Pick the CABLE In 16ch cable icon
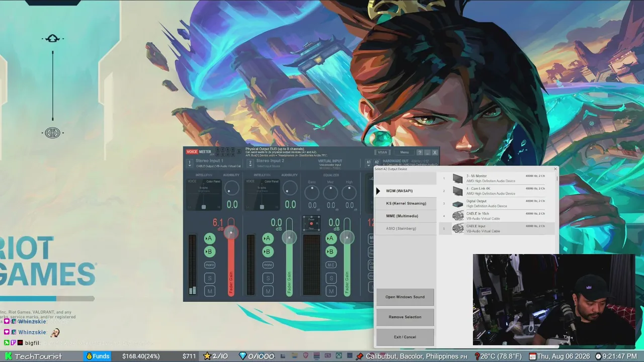The width and height of the screenshot is (644, 362). click(458, 216)
